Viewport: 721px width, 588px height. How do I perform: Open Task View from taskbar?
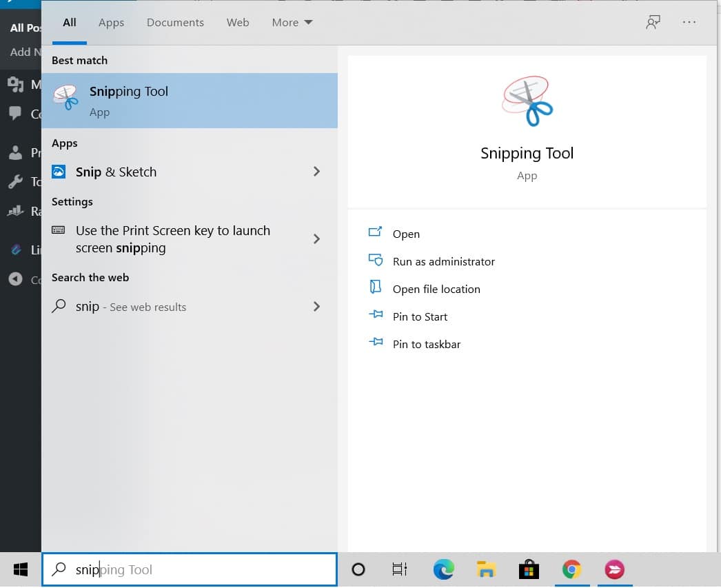click(400, 569)
